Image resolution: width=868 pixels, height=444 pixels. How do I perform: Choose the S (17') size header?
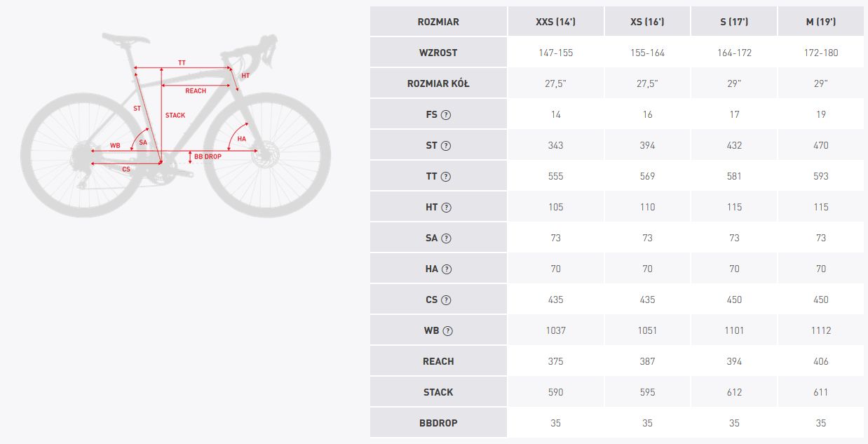pyautogui.click(x=734, y=22)
